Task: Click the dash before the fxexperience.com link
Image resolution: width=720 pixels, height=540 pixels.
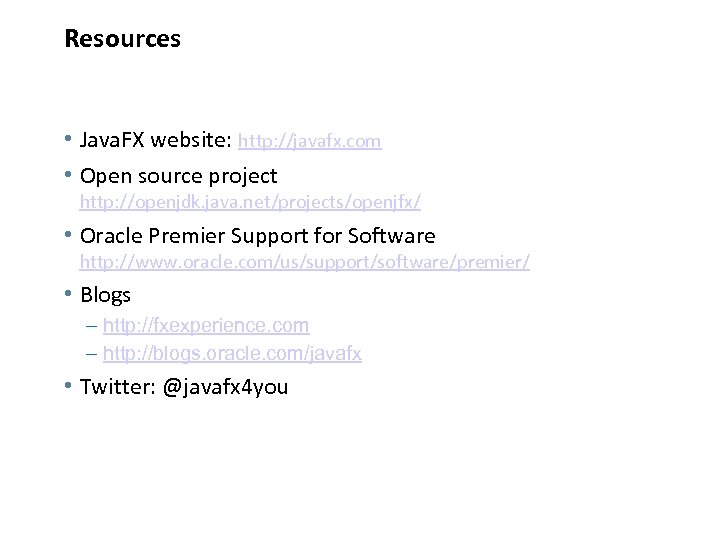Action: (x=92, y=325)
